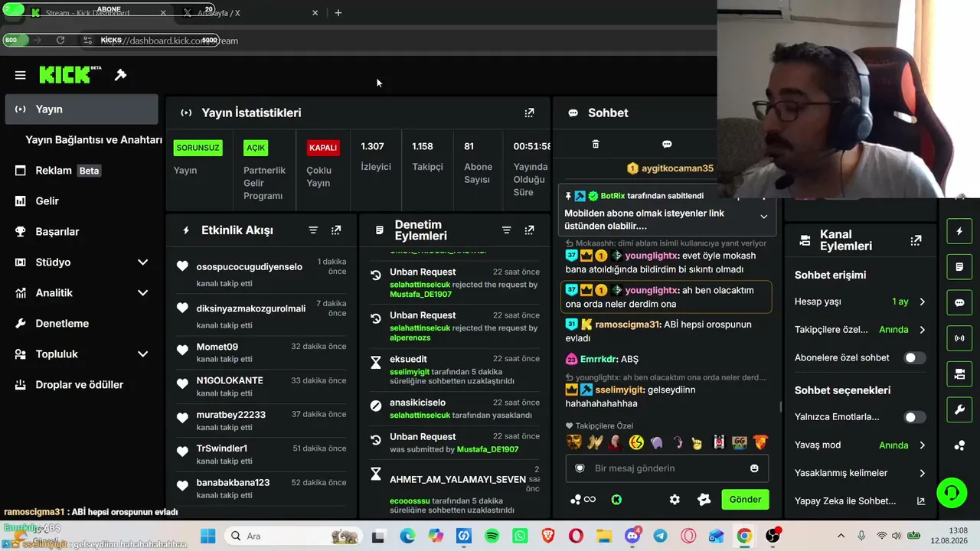Open the Kick hamburger menu

tap(21, 75)
